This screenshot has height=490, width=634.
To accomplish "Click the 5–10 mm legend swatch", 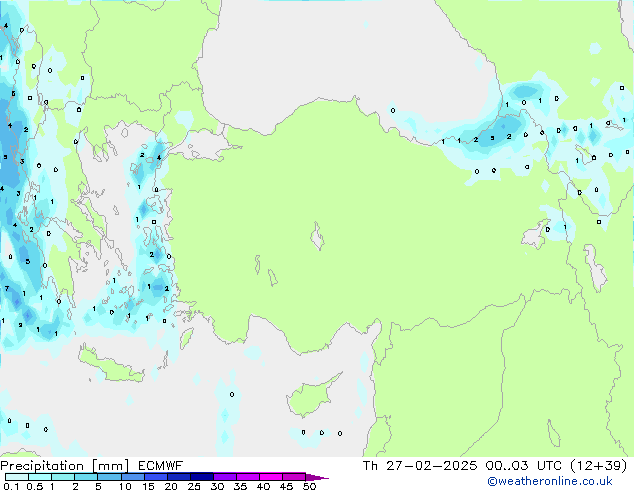I will 109,477.
